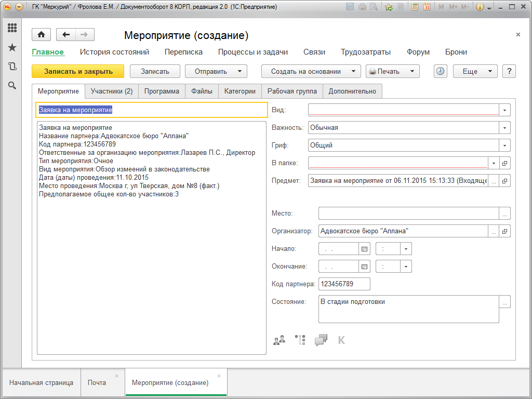Screen dimensions: 532x399
Task: Open the calculator in the title bar
Action: [414, 7]
